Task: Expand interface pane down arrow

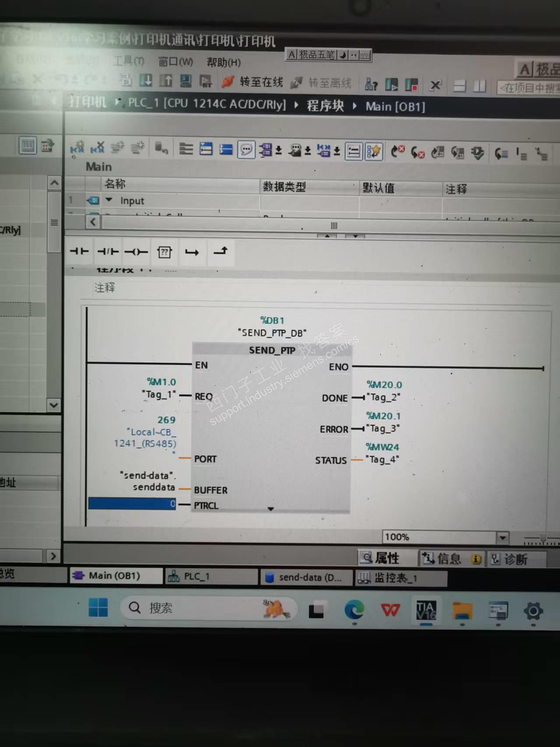Action: (355, 236)
